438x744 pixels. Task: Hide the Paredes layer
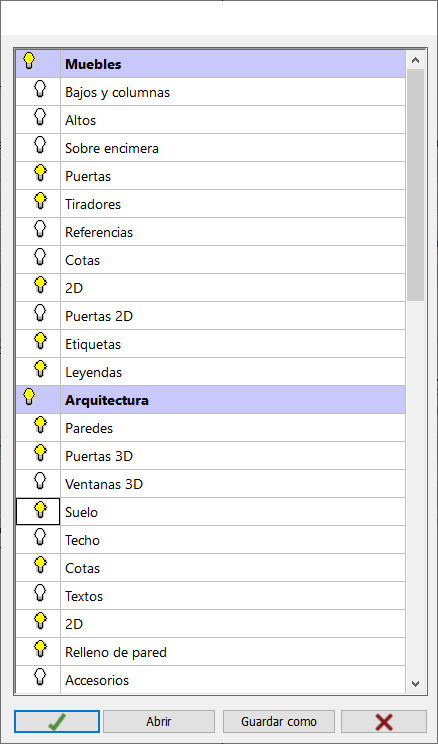pyautogui.click(x=41, y=426)
